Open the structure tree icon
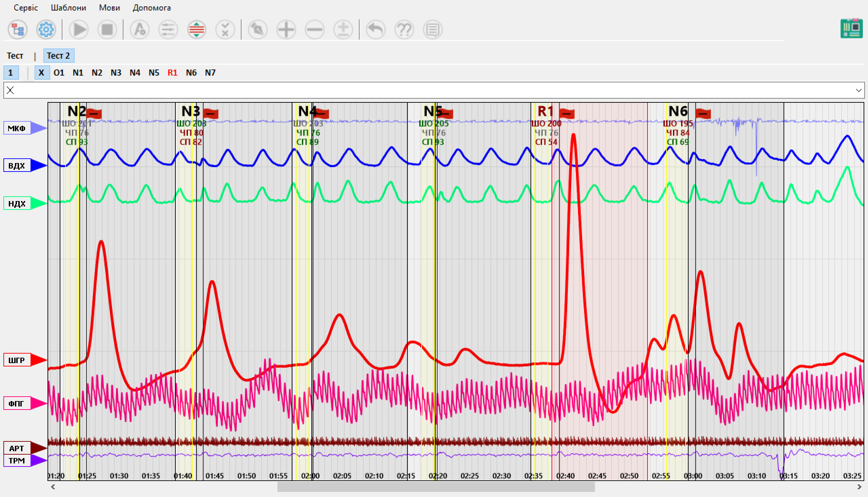868x497 pixels. [17, 30]
